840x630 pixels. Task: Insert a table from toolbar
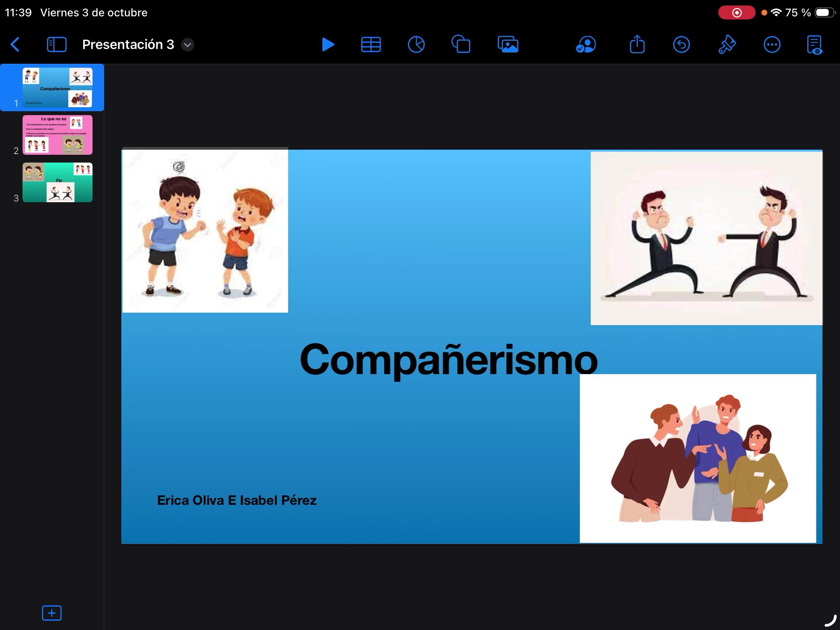(371, 45)
